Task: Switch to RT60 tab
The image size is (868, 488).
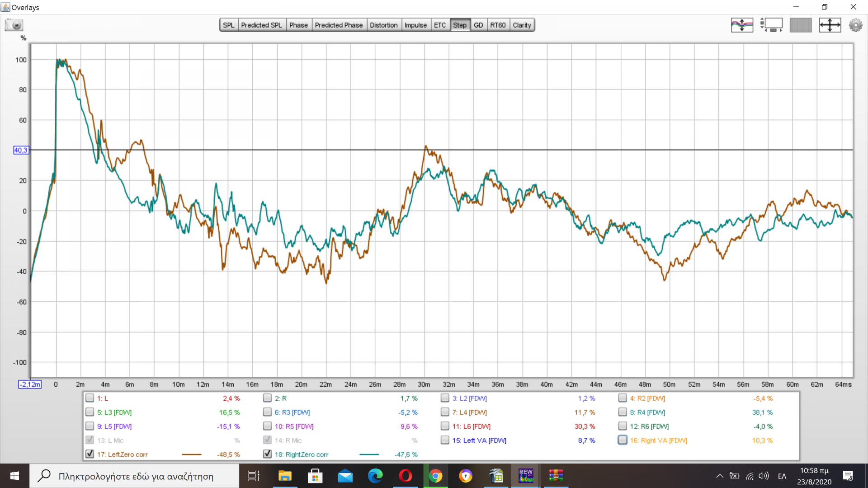Action: tap(498, 25)
